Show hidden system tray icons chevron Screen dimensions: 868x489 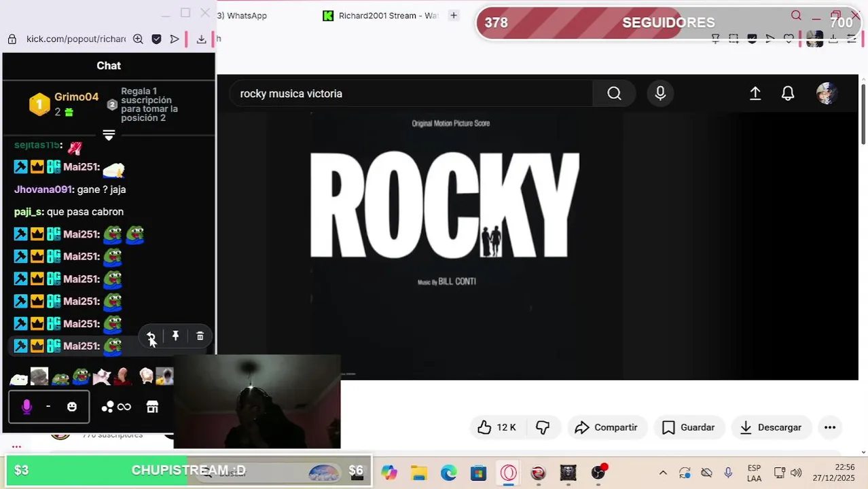pos(663,473)
